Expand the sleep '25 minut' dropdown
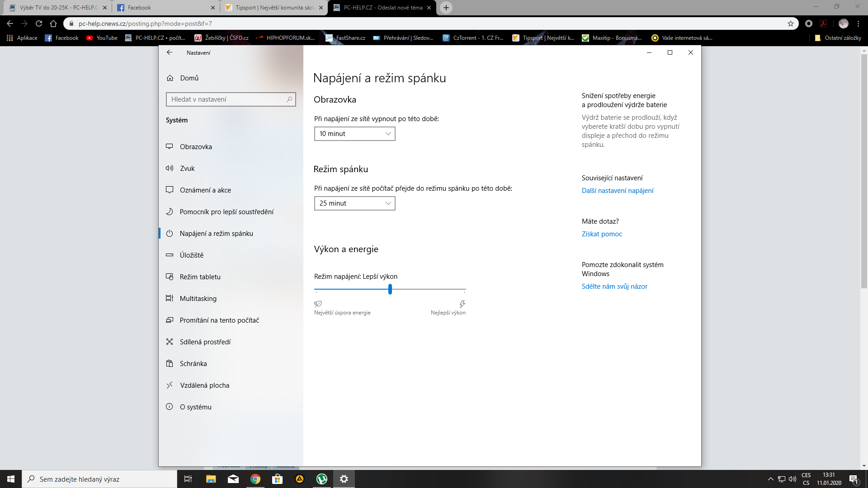The height and width of the screenshot is (488, 868). [354, 203]
